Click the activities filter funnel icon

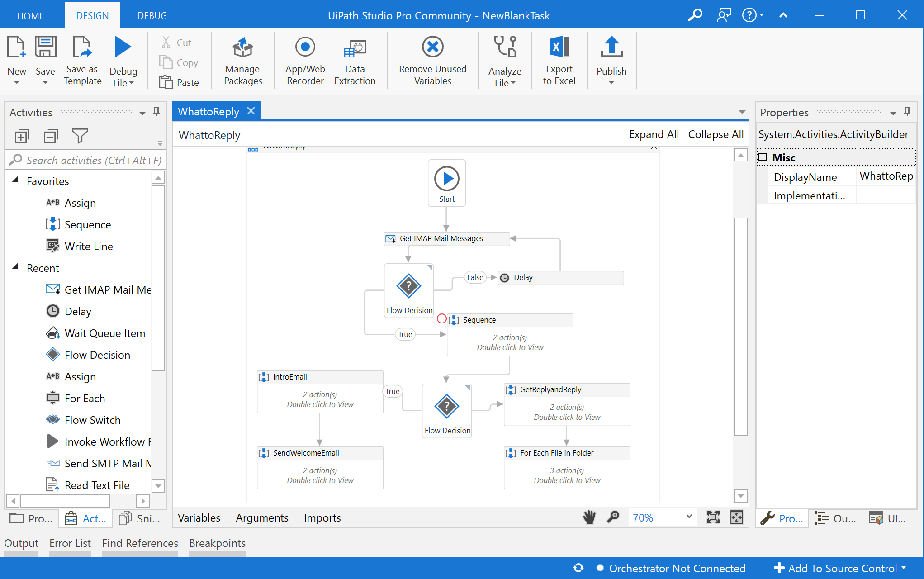[x=80, y=136]
